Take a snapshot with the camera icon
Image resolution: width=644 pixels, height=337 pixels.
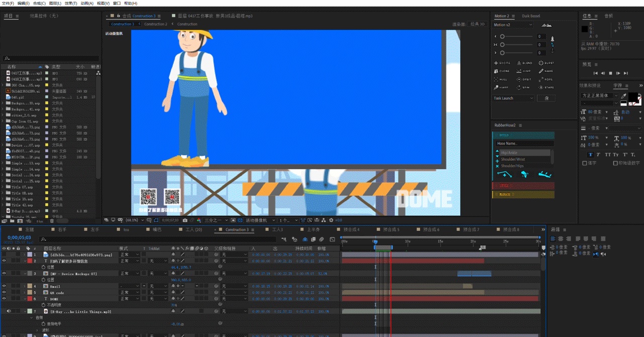coord(185,220)
